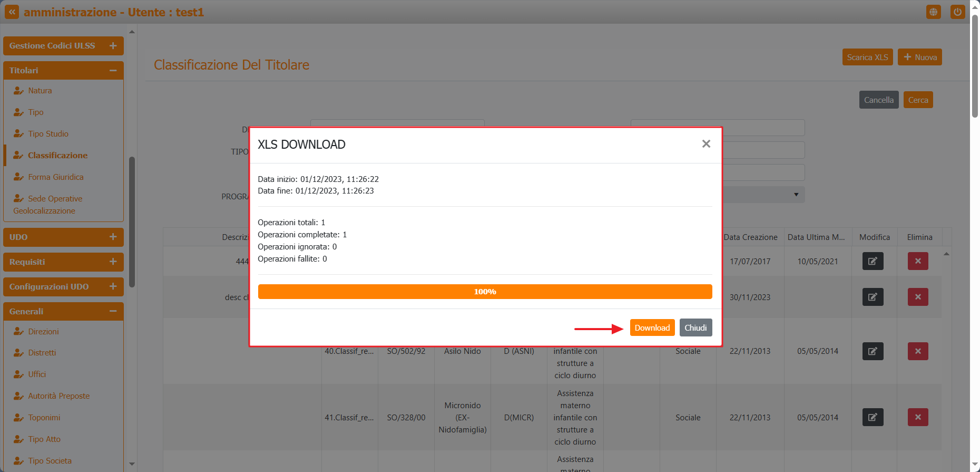The height and width of the screenshot is (472, 980).
Task: Click the power logout icon
Action: [x=957, y=12]
